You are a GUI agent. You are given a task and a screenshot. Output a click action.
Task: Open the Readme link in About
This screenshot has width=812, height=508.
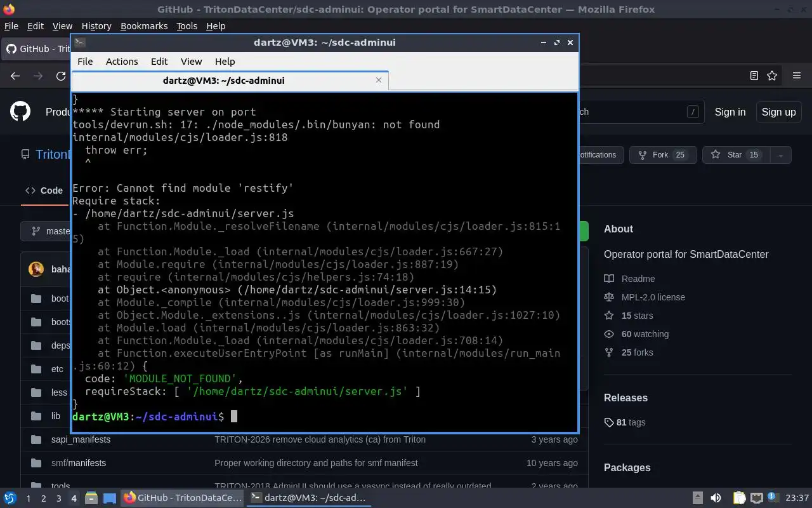[x=638, y=279]
